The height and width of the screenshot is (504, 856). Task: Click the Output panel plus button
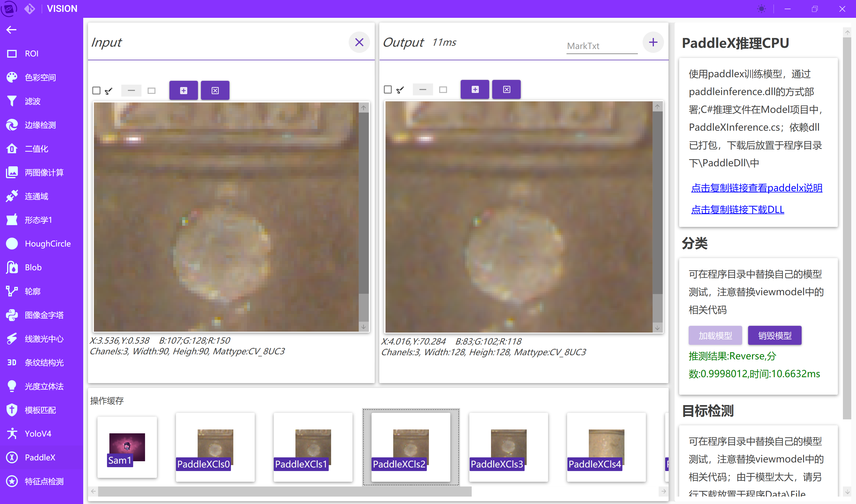pyautogui.click(x=652, y=42)
